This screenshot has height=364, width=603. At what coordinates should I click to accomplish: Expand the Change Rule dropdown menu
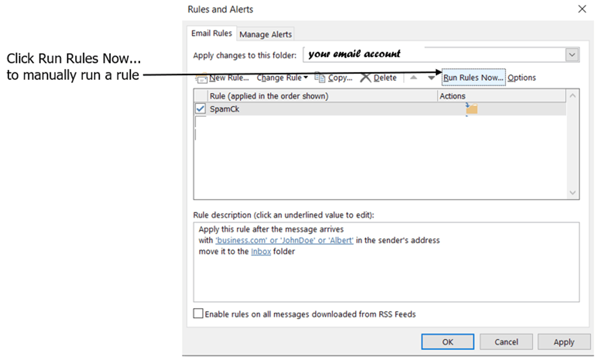pos(282,78)
